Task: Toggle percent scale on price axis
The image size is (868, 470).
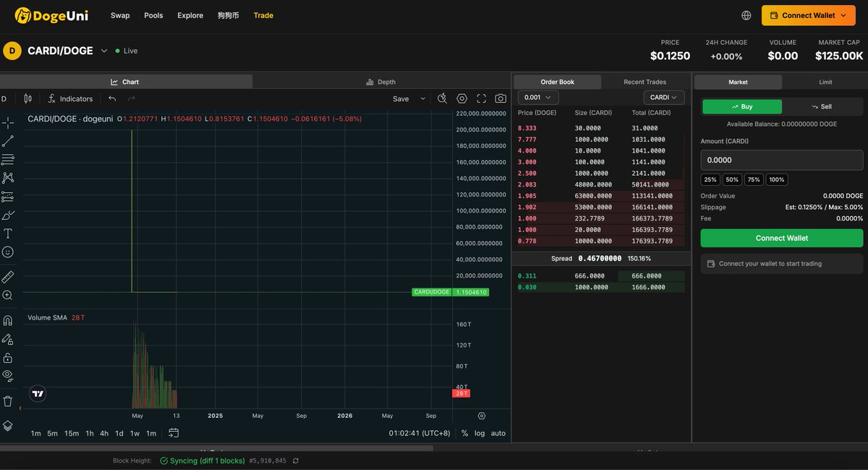Action: pyautogui.click(x=464, y=433)
